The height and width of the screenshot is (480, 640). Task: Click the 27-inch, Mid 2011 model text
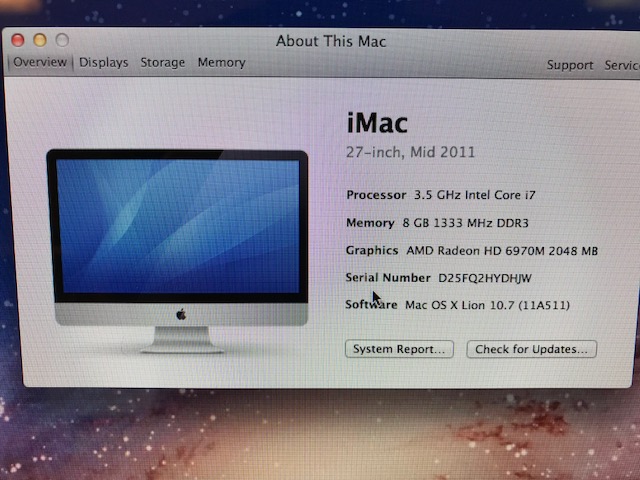(x=411, y=152)
